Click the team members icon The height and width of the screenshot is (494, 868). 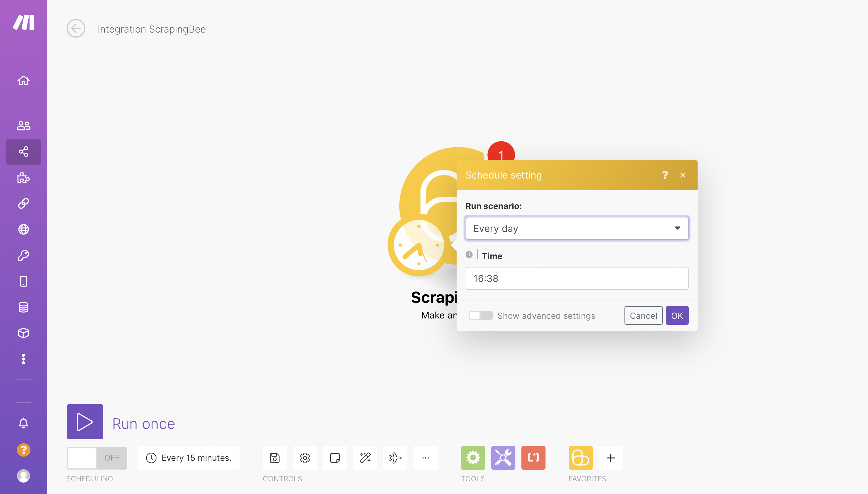tap(24, 125)
